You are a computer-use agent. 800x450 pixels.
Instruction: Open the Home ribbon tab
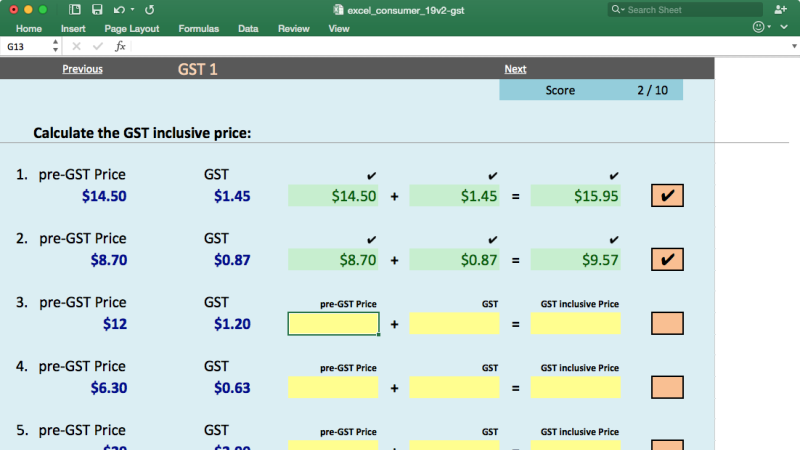tap(29, 29)
